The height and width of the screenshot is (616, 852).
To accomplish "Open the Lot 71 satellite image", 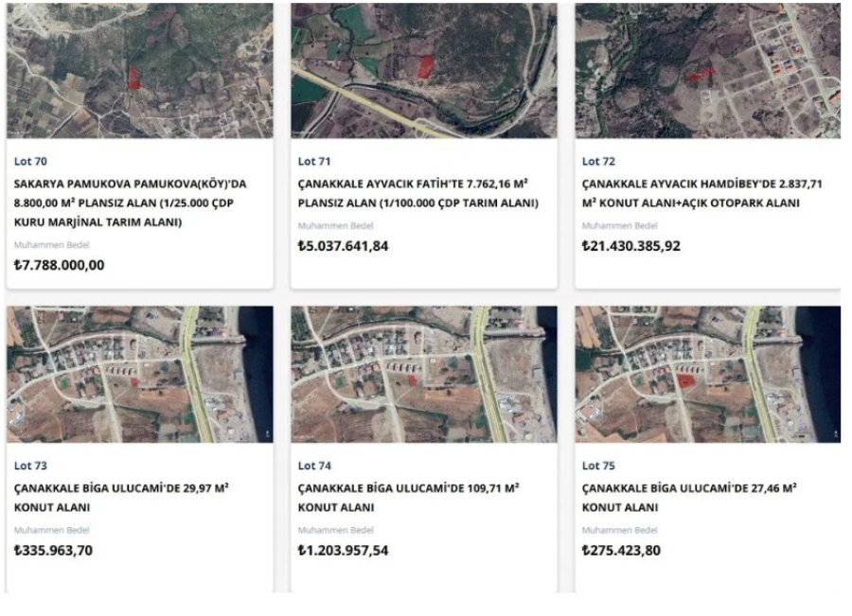I will tap(424, 70).
